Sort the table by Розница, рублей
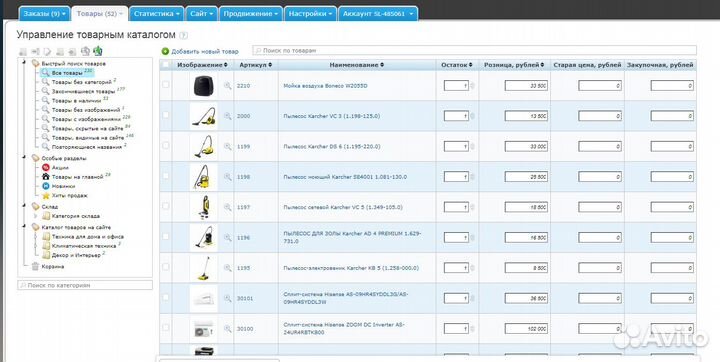Image resolution: width=720 pixels, height=362 pixels. (x=514, y=65)
